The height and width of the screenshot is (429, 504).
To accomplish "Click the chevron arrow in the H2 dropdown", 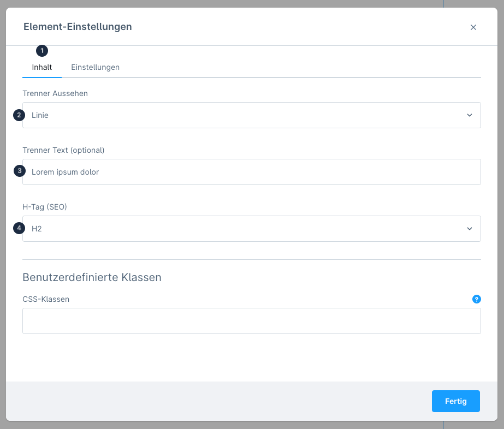I will 469,229.
